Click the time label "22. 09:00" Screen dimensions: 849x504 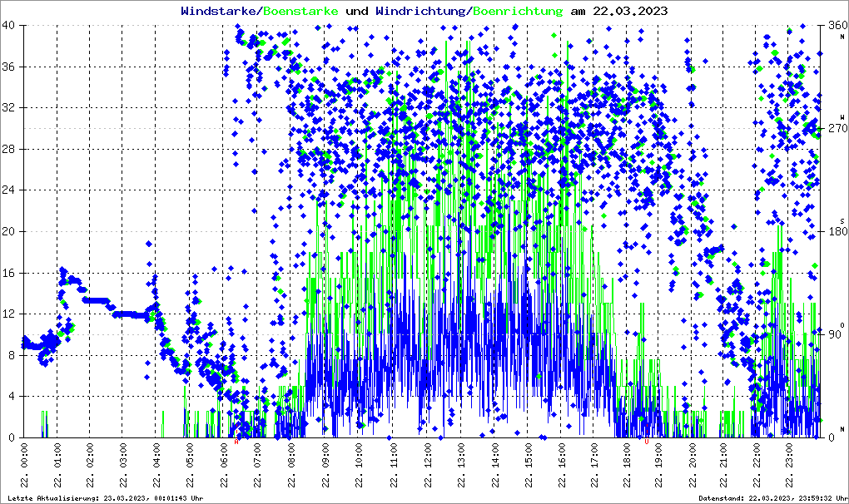[325, 466]
